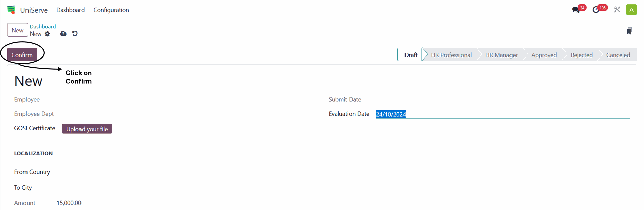Open the gear settings icon beside New
Viewport: 644px width, 210px height.
47,34
